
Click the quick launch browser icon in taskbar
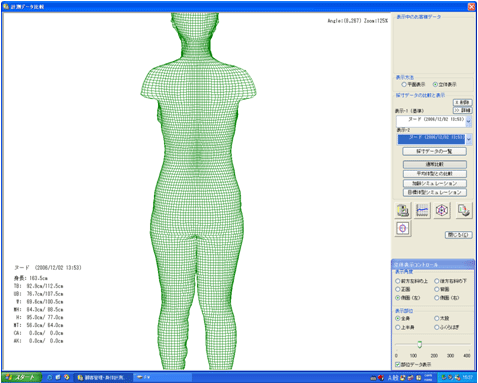point(50,377)
